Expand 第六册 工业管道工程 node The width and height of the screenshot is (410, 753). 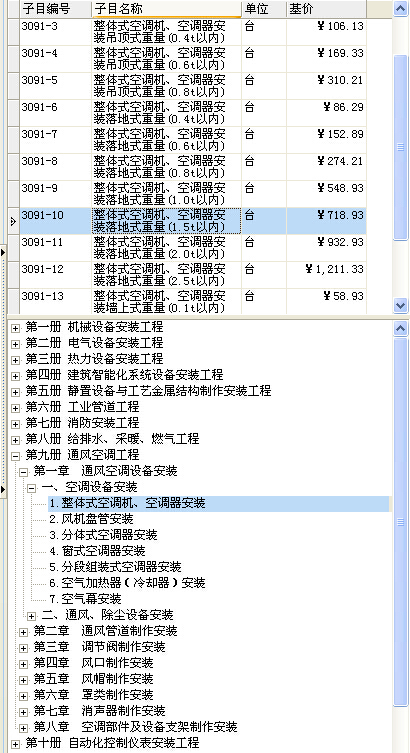point(16,408)
